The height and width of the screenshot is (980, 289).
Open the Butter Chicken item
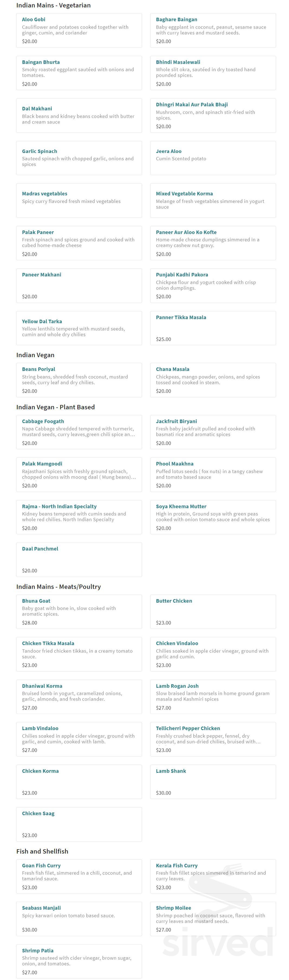(x=174, y=601)
